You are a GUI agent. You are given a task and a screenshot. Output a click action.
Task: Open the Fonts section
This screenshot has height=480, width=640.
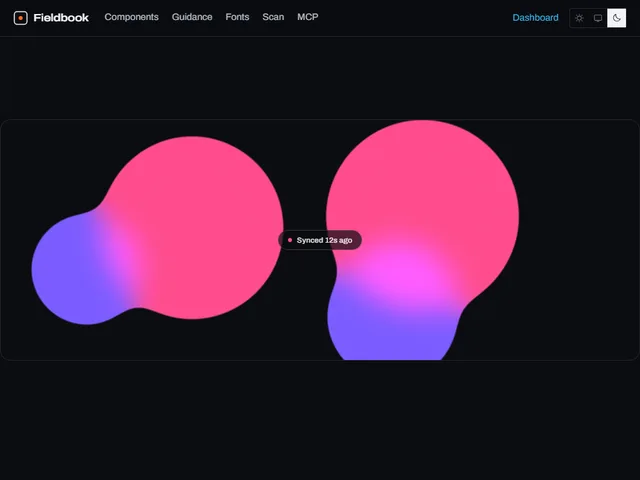pos(237,17)
